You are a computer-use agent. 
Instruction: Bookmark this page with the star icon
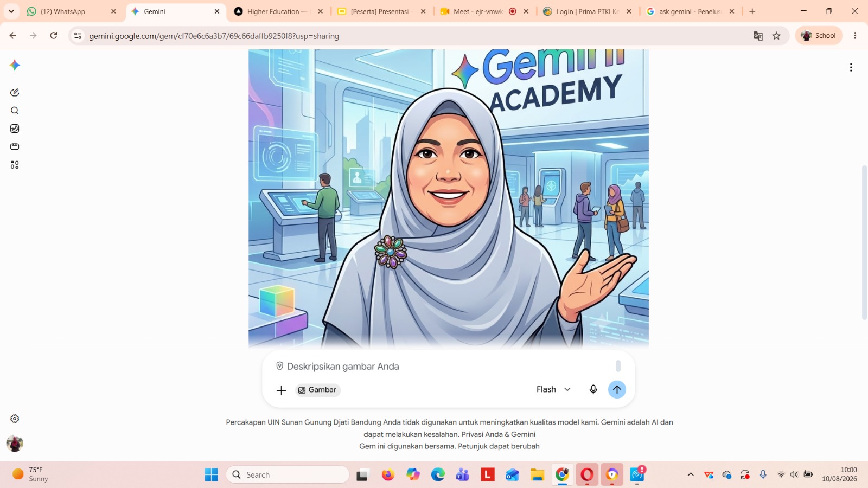(x=776, y=36)
